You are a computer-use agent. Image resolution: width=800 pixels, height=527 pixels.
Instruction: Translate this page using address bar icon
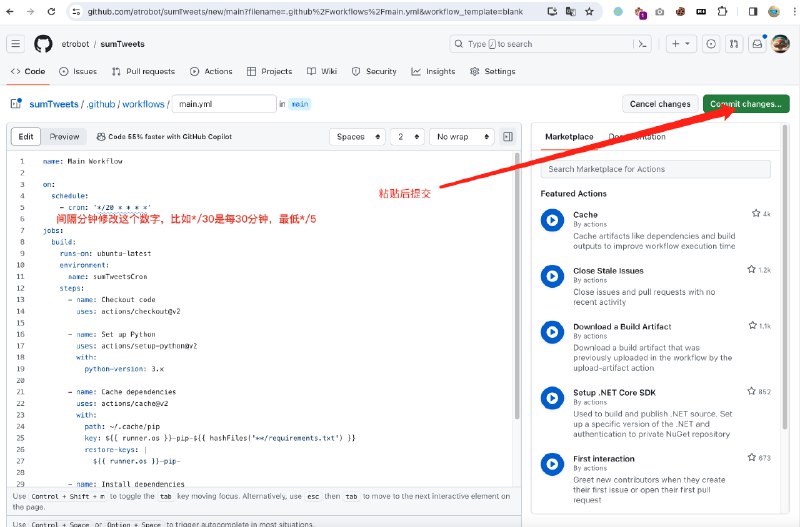tap(571, 11)
